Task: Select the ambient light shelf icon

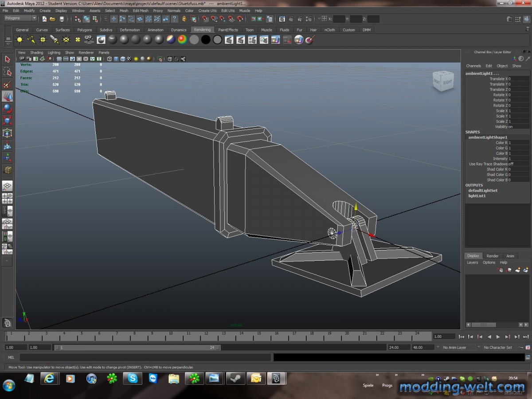Action: tap(20, 40)
